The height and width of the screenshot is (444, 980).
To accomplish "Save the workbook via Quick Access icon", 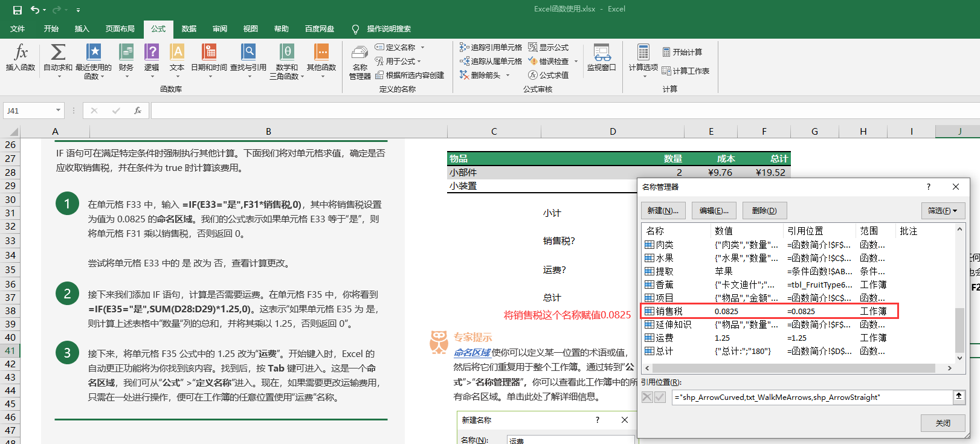I will [18, 10].
